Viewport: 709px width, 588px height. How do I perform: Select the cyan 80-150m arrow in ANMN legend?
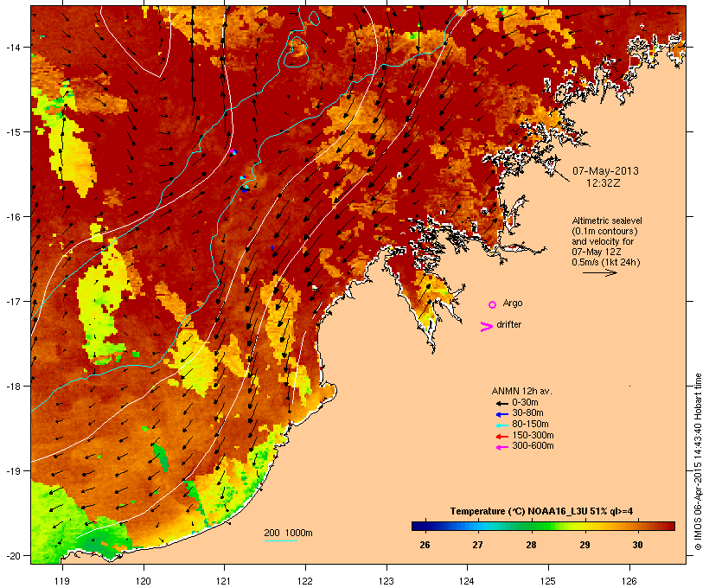click(501, 425)
